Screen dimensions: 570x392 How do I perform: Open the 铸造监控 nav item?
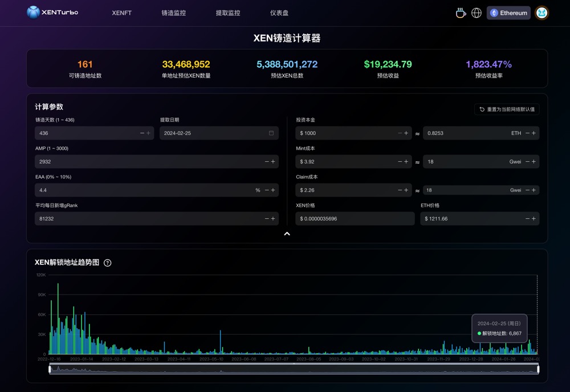tap(174, 13)
